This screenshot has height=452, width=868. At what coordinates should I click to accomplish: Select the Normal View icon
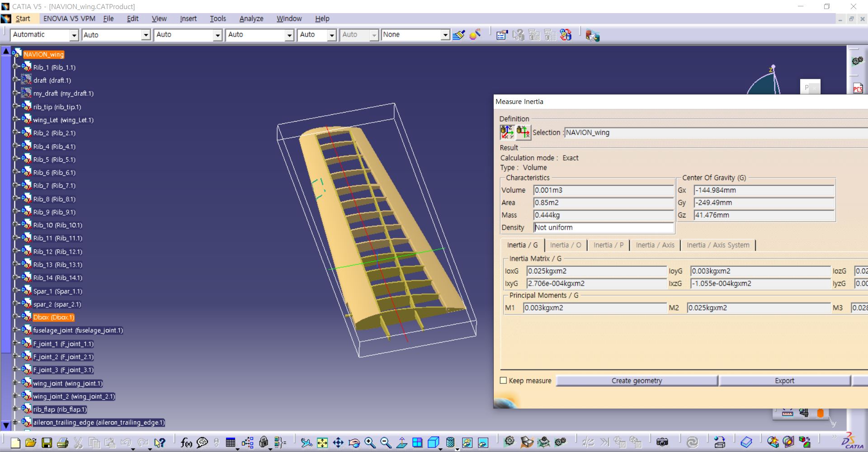point(401,443)
